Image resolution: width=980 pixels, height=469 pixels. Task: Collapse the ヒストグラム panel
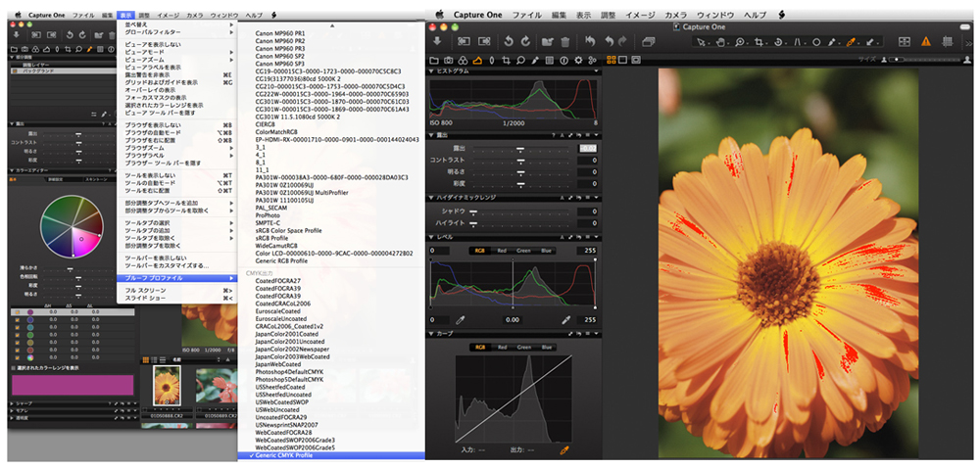(x=432, y=71)
